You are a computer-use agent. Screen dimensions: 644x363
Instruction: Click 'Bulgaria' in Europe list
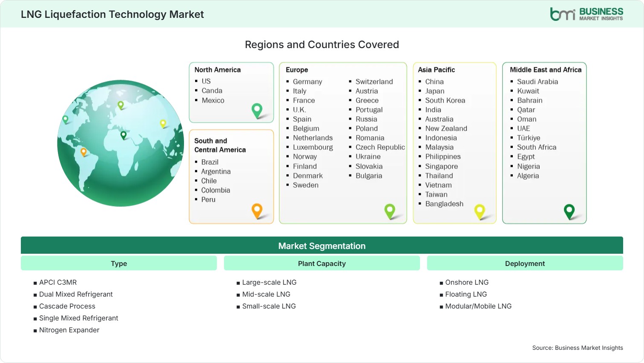[x=369, y=176]
